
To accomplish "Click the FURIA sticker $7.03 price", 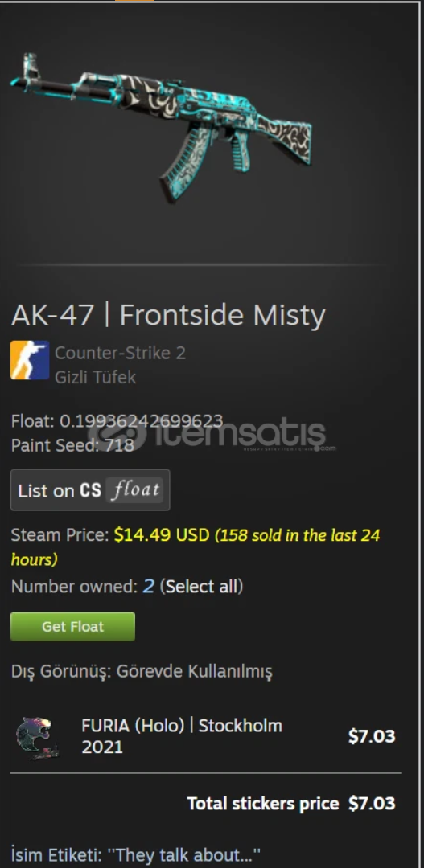I will click(x=372, y=736).
